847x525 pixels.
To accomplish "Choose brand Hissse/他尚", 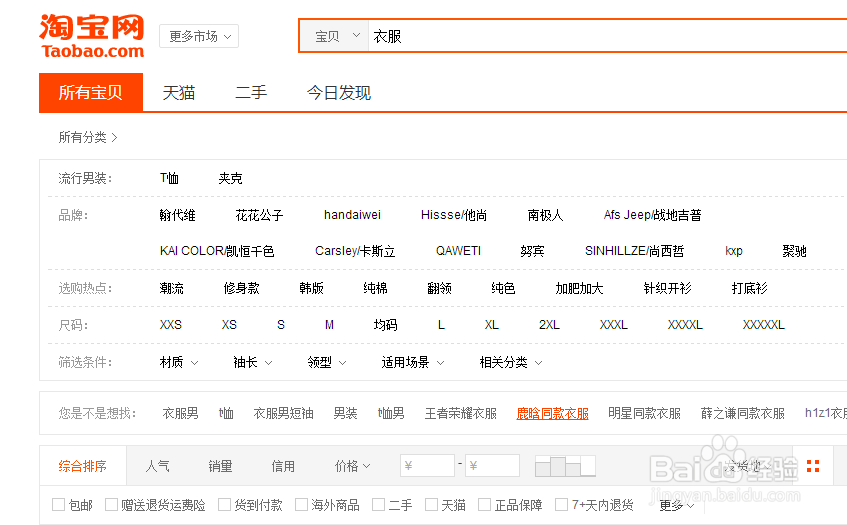I will (x=454, y=215).
